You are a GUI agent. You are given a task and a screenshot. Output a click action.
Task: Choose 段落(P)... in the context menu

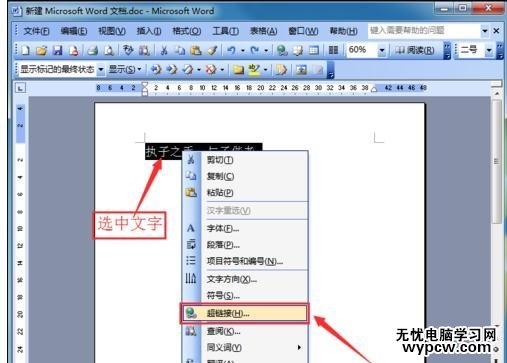[245, 245]
